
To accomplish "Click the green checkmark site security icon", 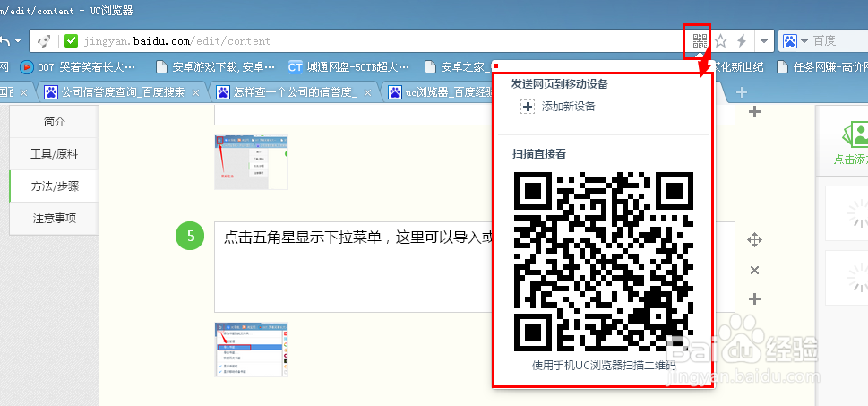I will tap(71, 40).
